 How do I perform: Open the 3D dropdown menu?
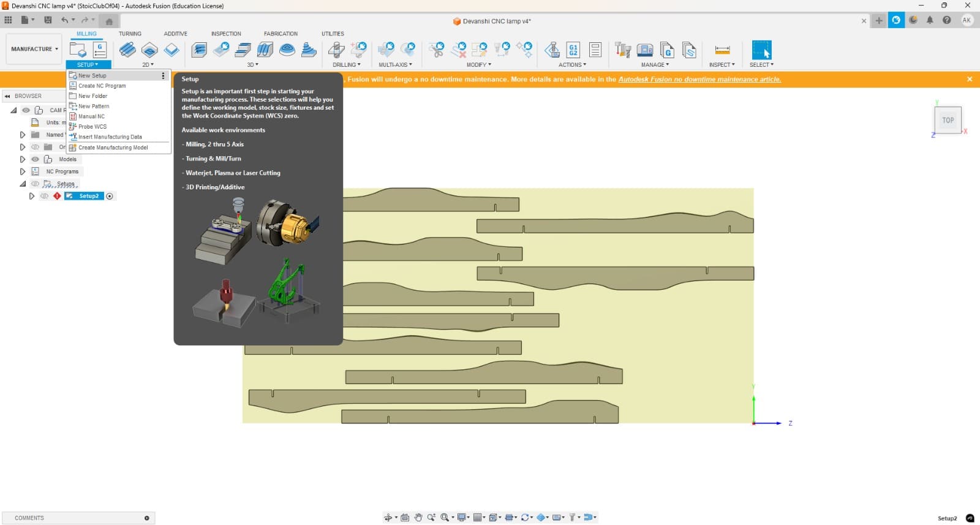click(252, 64)
